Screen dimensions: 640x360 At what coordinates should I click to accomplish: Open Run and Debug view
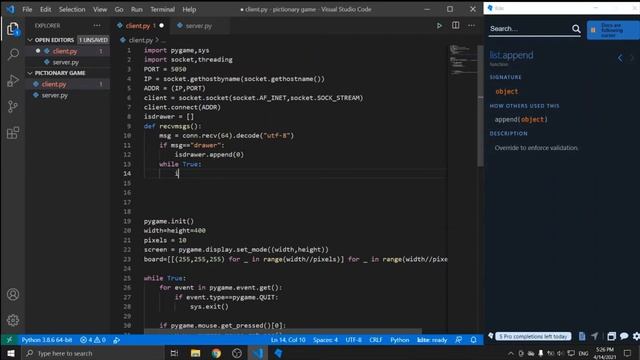tap(13, 80)
